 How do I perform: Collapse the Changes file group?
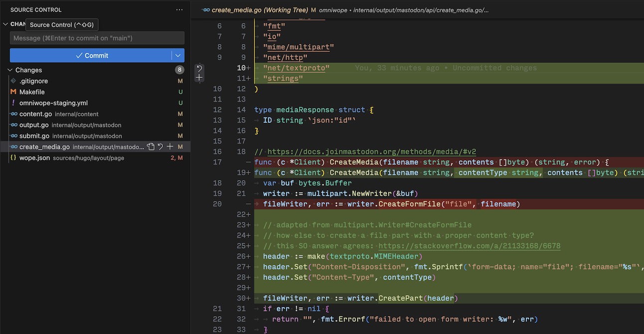[x=10, y=70]
